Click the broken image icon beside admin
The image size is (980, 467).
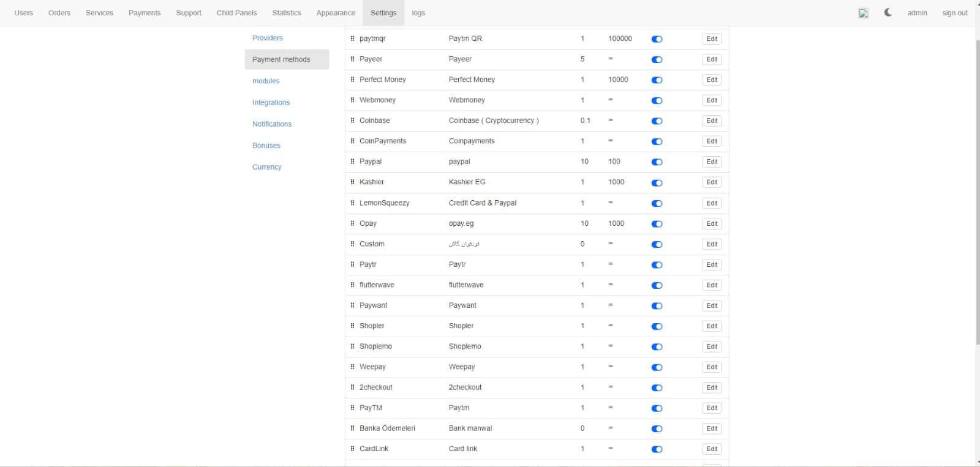tap(864, 13)
